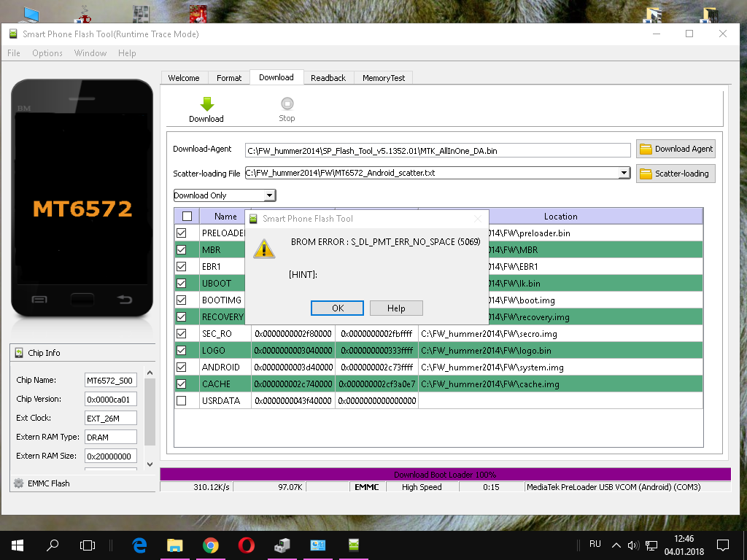This screenshot has height=560, width=747.
Task: Open File Explorer from the taskbar
Action: coord(175,545)
